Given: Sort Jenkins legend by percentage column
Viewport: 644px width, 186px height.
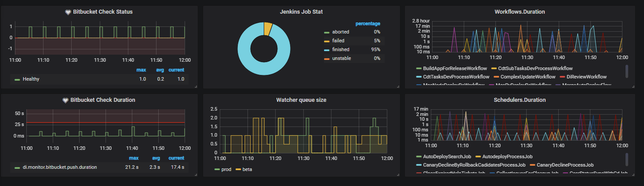Looking at the screenshot, I should [x=367, y=24].
